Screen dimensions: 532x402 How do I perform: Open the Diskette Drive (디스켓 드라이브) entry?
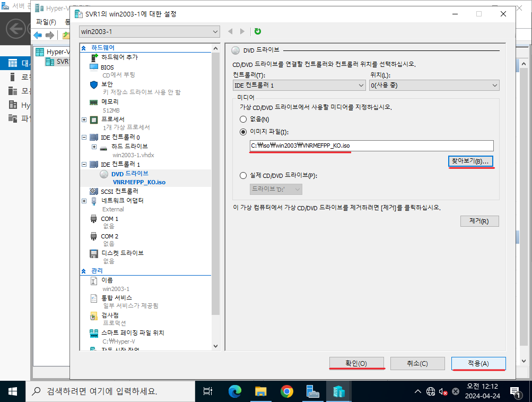[x=122, y=253]
